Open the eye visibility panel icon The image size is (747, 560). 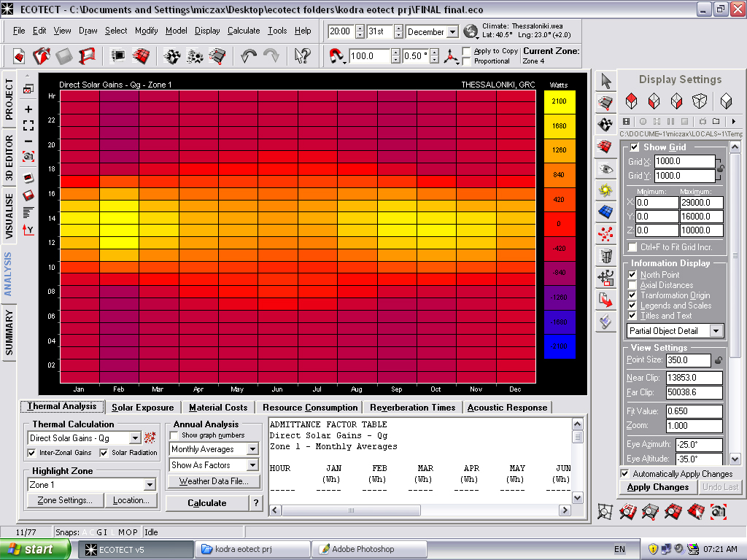605,168
